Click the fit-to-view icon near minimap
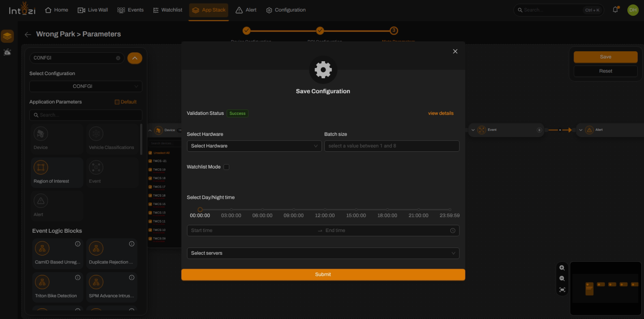644x319 pixels. [x=562, y=290]
